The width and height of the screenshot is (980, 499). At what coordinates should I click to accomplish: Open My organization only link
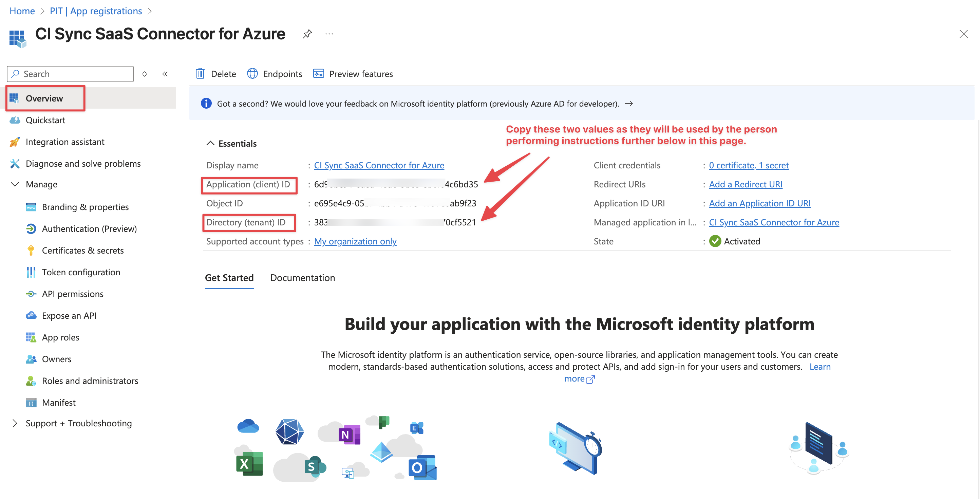[x=355, y=241]
